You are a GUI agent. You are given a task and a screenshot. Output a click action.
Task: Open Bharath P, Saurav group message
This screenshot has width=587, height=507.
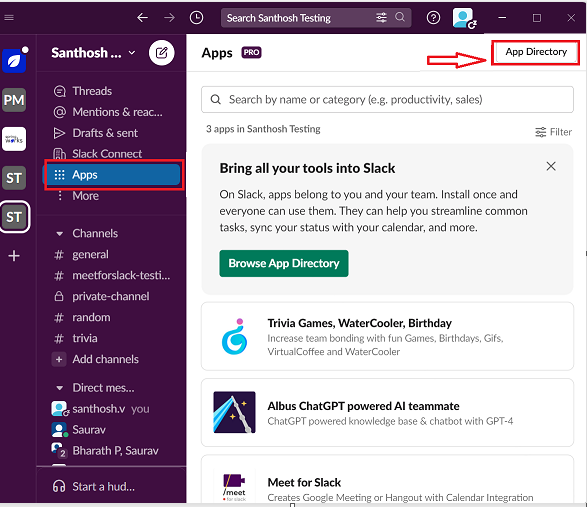[x=105, y=451]
